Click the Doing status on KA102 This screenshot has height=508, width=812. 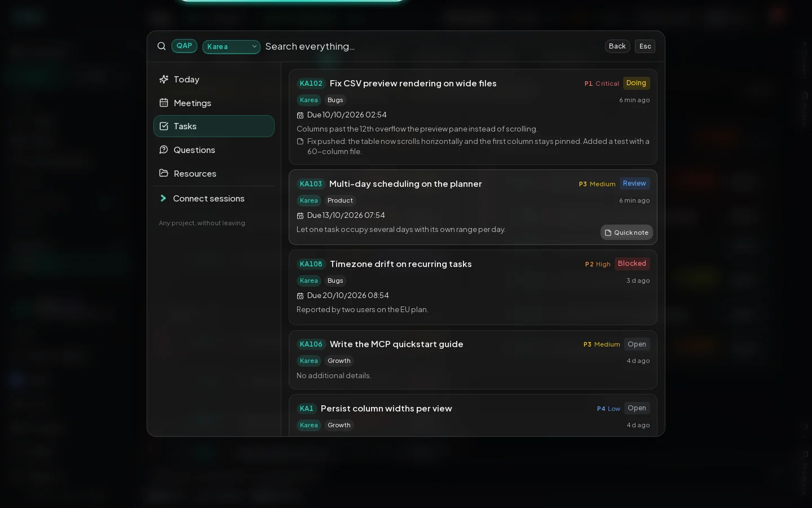(x=636, y=83)
